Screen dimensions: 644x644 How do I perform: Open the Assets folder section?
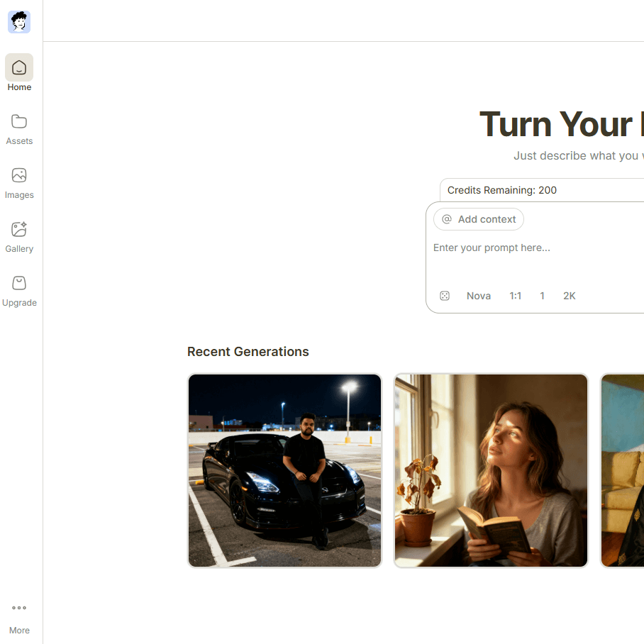pyautogui.click(x=19, y=128)
